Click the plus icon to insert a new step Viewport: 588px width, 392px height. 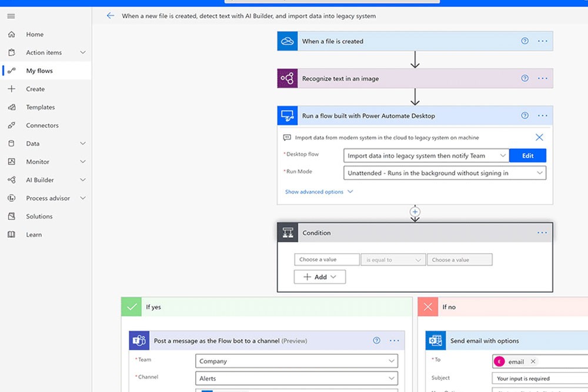coord(415,211)
